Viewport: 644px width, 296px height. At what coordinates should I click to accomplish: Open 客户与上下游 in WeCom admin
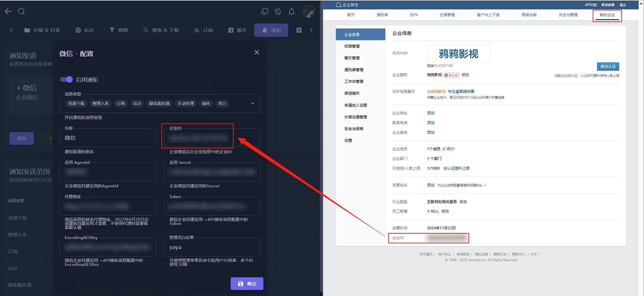click(488, 15)
